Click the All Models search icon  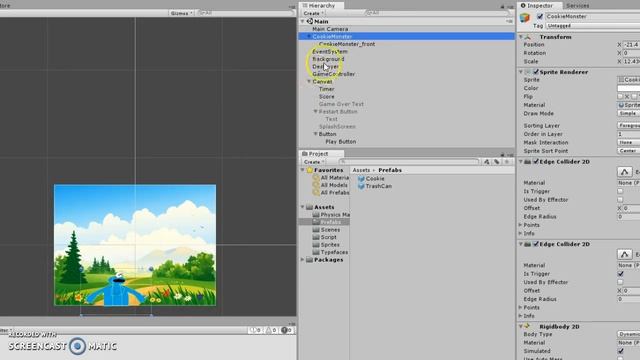point(316,185)
